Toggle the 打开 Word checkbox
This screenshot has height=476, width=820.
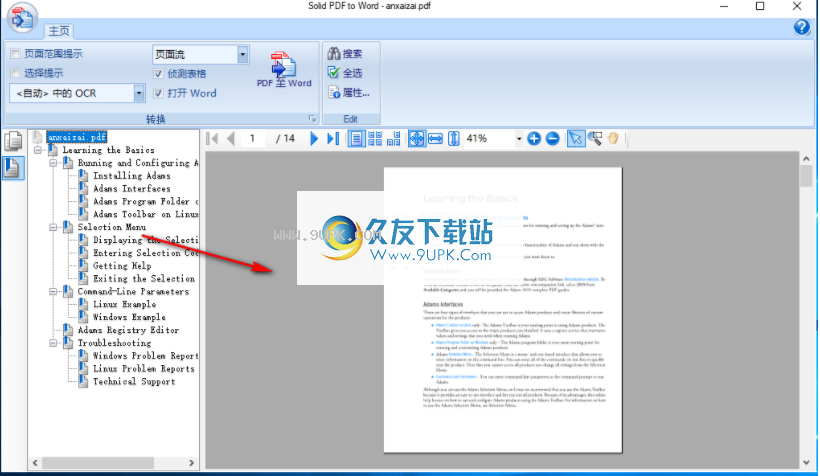[158, 93]
